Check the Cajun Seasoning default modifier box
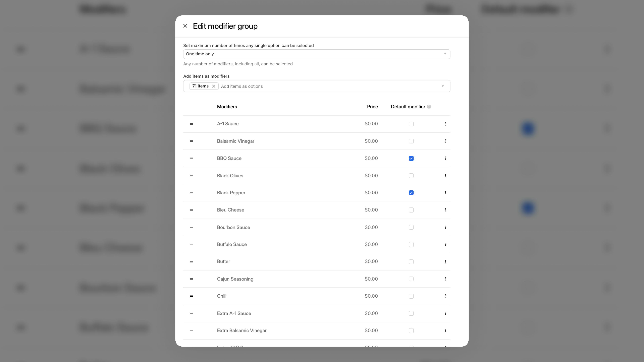 tap(411, 279)
